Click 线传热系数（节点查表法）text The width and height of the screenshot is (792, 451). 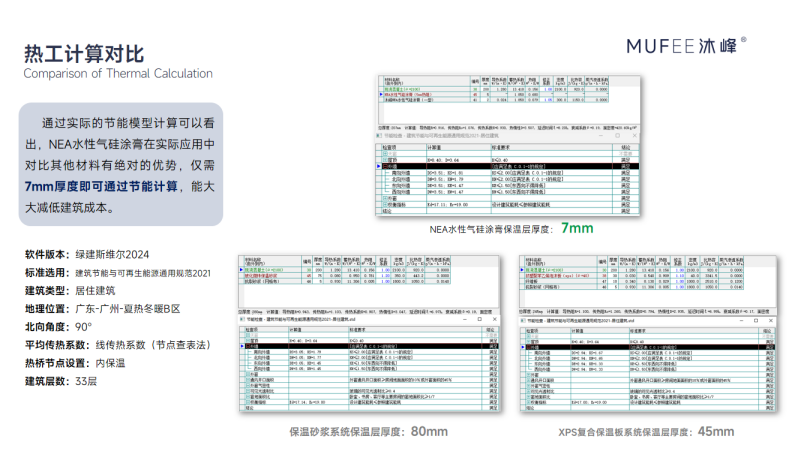(154, 345)
